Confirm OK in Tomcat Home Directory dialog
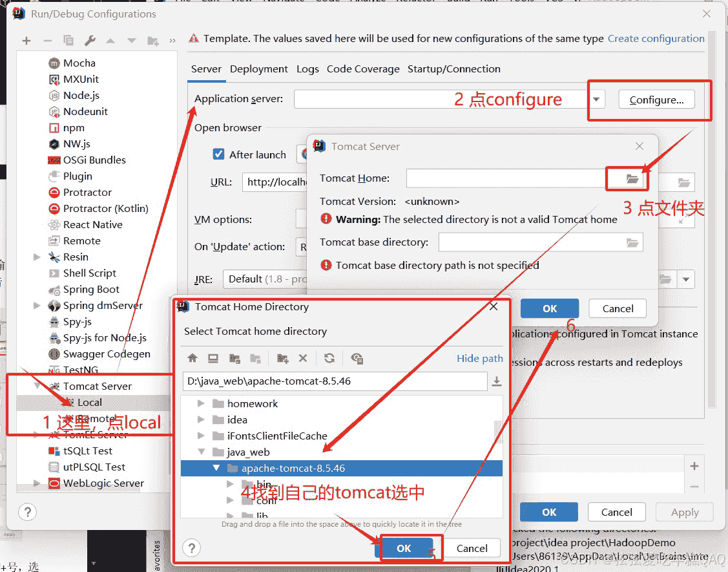728x572 pixels. tap(404, 548)
